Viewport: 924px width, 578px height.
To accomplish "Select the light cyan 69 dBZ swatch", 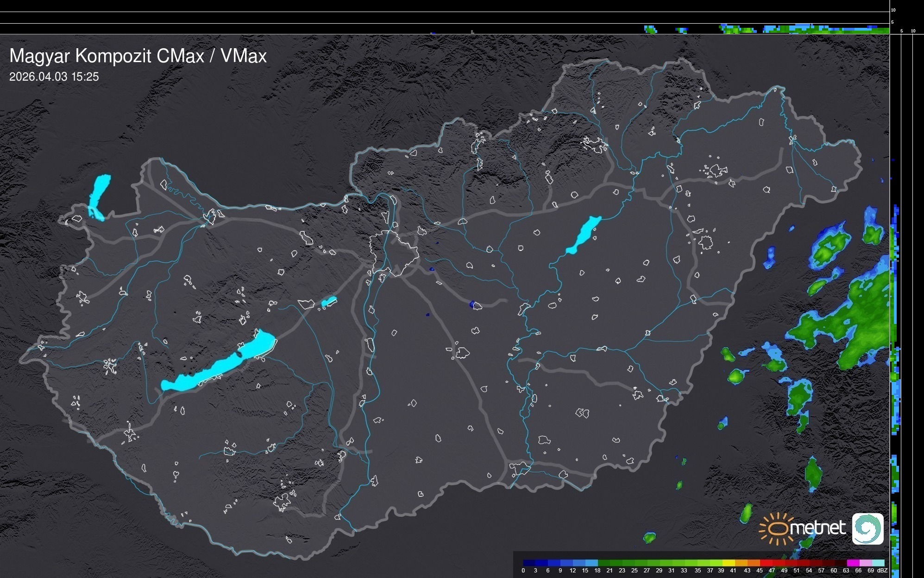I will tap(878, 563).
